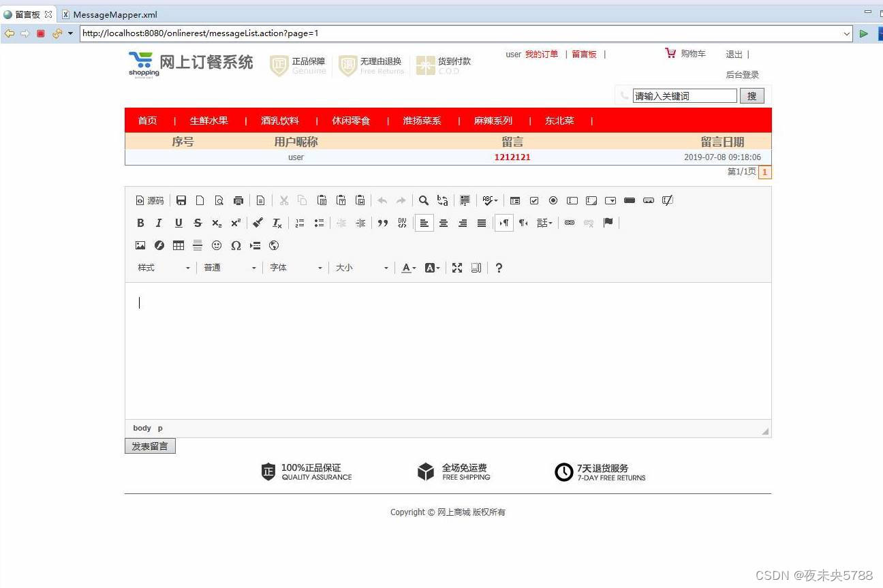The width and height of the screenshot is (883, 588).
Task: Toggle underline formatting
Action: tap(179, 223)
